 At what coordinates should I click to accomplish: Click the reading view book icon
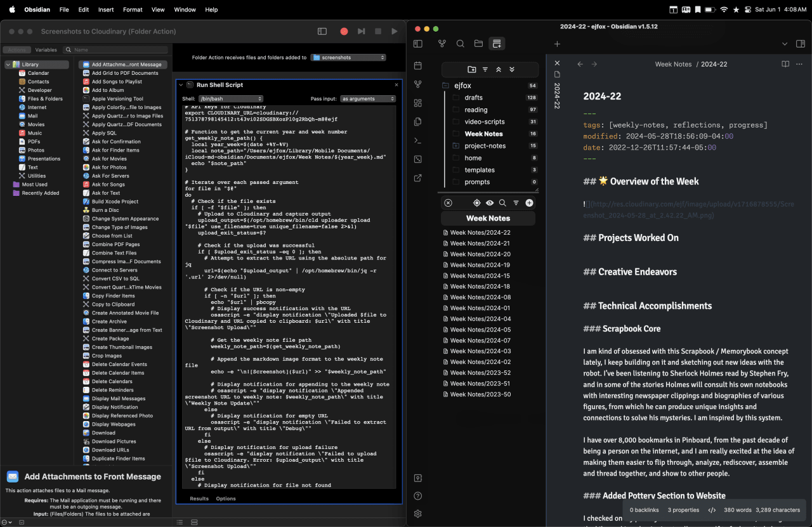click(x=785, y=64)
